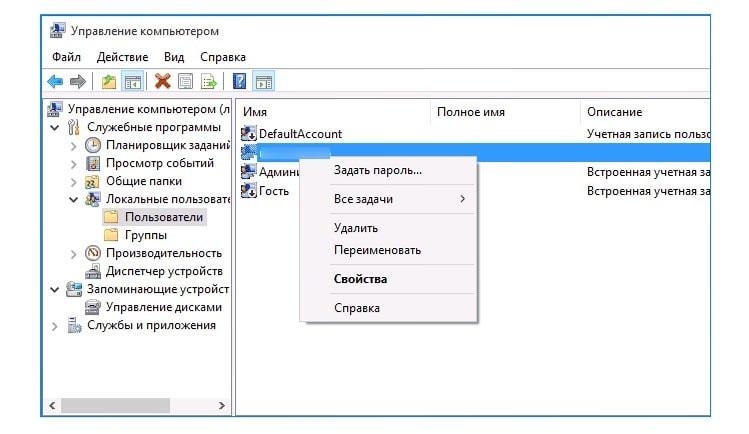Click the Forward arrow toolbar icon
This screenshot has height=434, width=749.
coord(78,82)
